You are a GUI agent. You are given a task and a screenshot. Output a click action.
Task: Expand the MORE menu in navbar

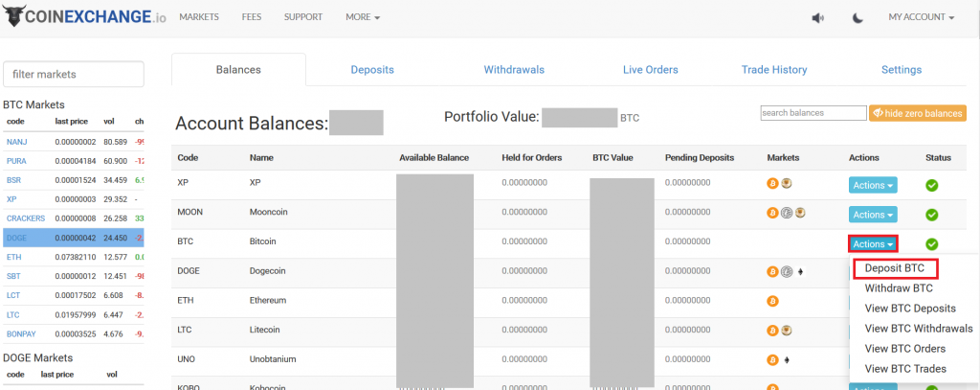363,17
